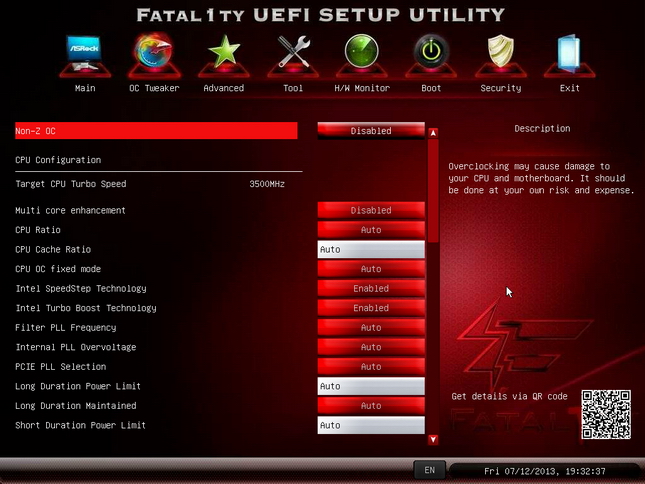
Task: Switch to the OC Tweaker tab label
Action: [154, 88]
